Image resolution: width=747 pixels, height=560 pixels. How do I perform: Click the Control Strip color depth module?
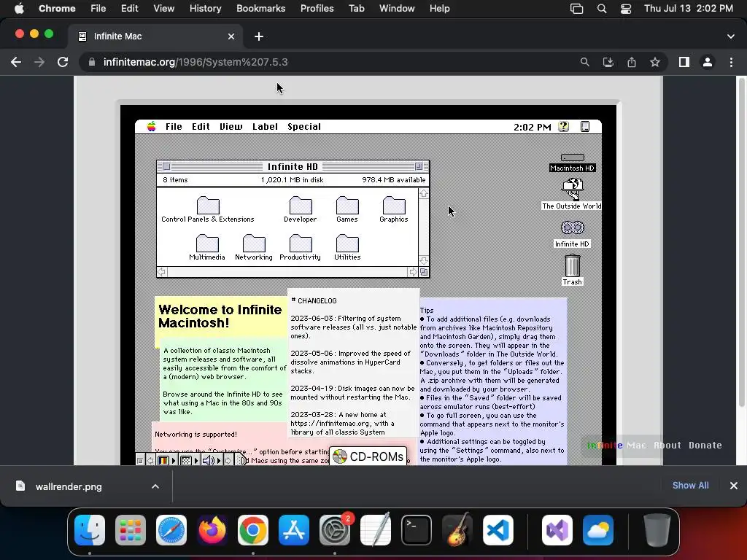pos(167,461)
